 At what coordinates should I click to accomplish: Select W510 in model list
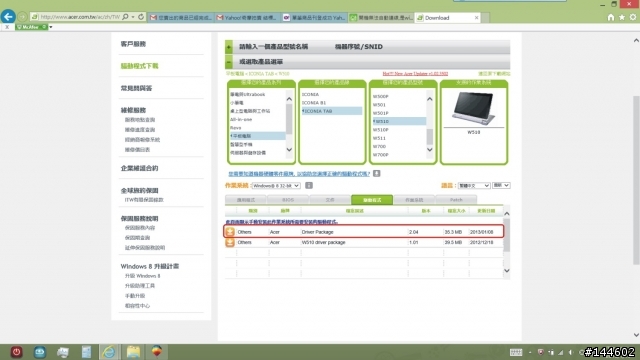pyautogui.click(x=399, y=121)
